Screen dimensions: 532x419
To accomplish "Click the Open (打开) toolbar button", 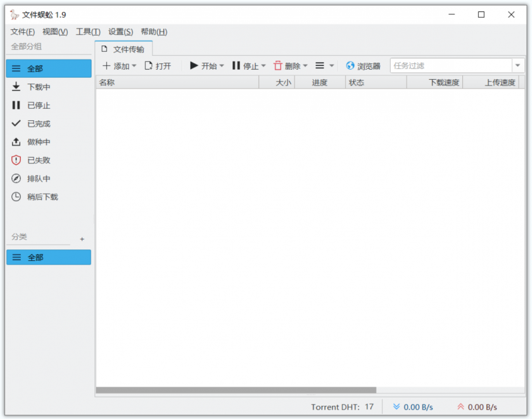I will pyautogui.click(x=158, y=66).
